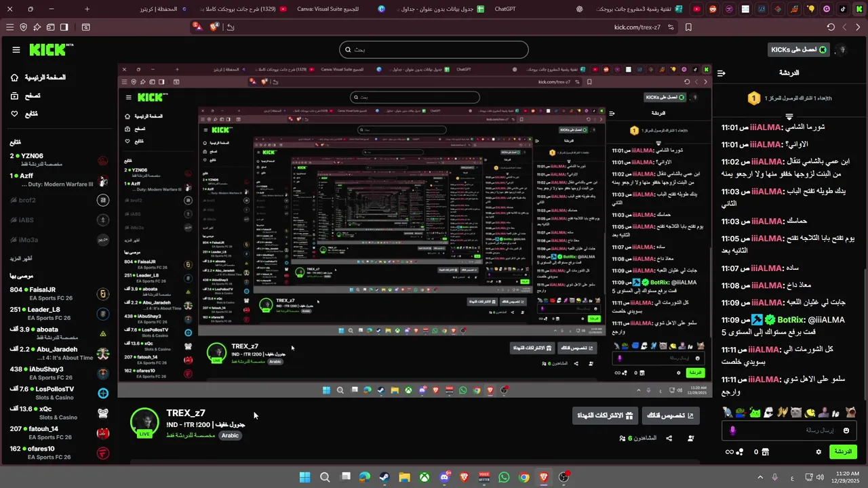
Task: Click the TREX_z7 channel avatar
Action: coord(144,422)
